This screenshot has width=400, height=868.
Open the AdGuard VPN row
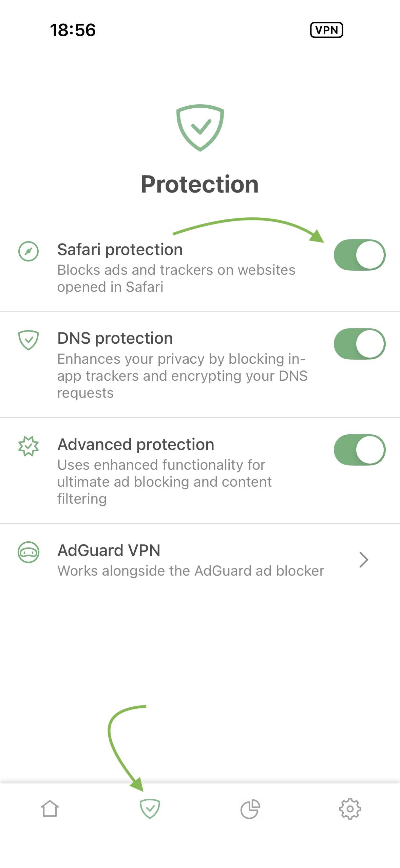click(x=200, y=560)
